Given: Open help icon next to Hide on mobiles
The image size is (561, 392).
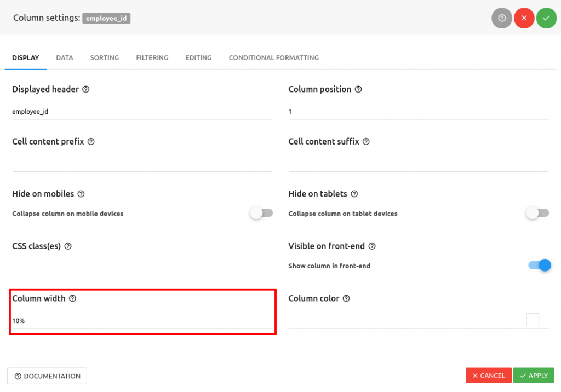Looking at the screenshot, I should 81,194.
